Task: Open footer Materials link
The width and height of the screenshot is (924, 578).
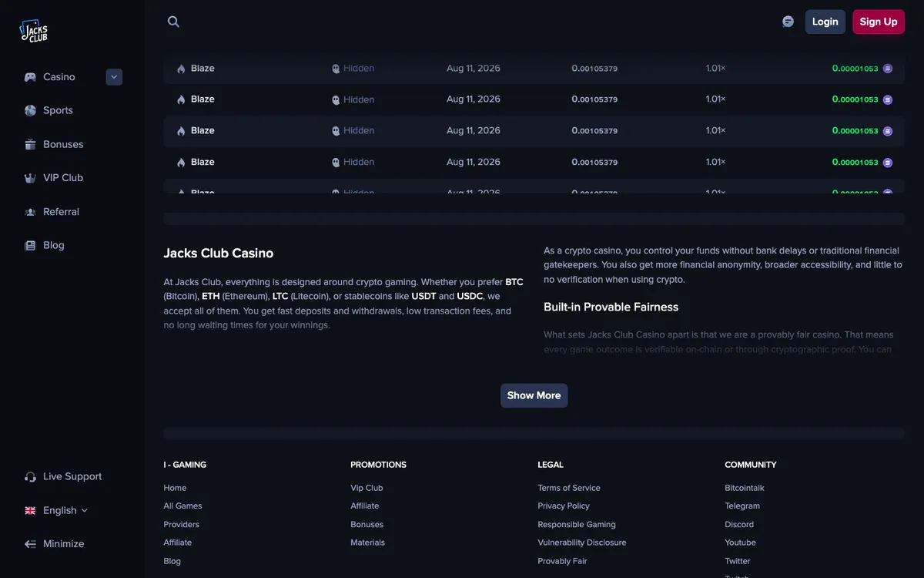Action: [x=367, y=543]
